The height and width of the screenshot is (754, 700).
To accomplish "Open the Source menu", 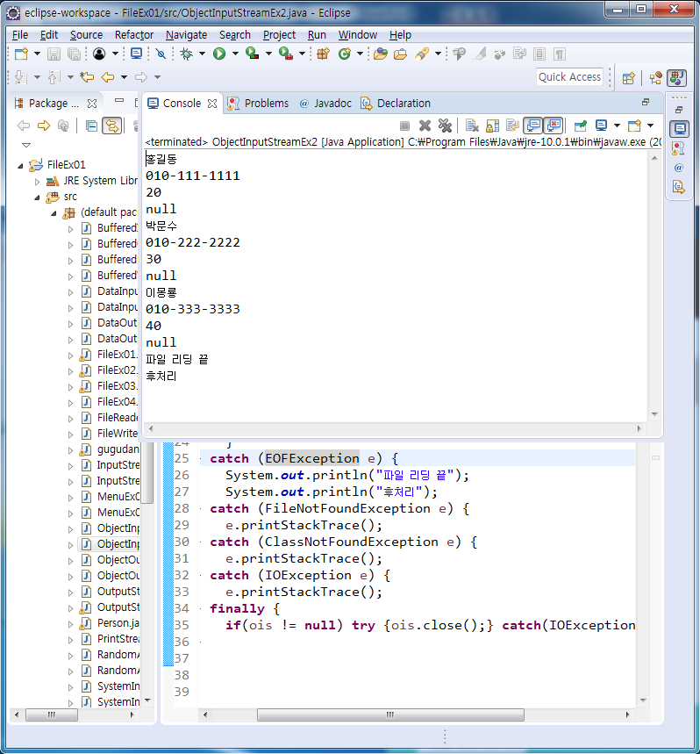I will pyautogui.click(x=87, y=35).
